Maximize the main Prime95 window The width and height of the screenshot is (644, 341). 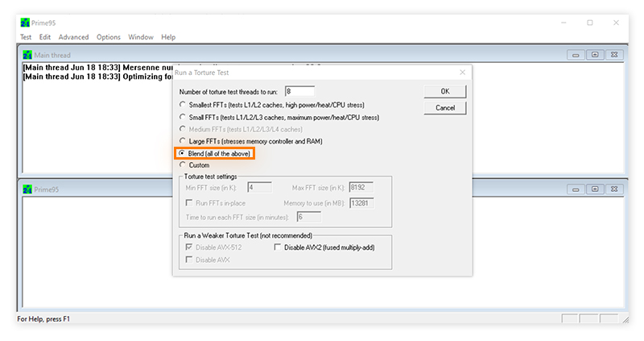pyautogui.click(x=590, y=23)
